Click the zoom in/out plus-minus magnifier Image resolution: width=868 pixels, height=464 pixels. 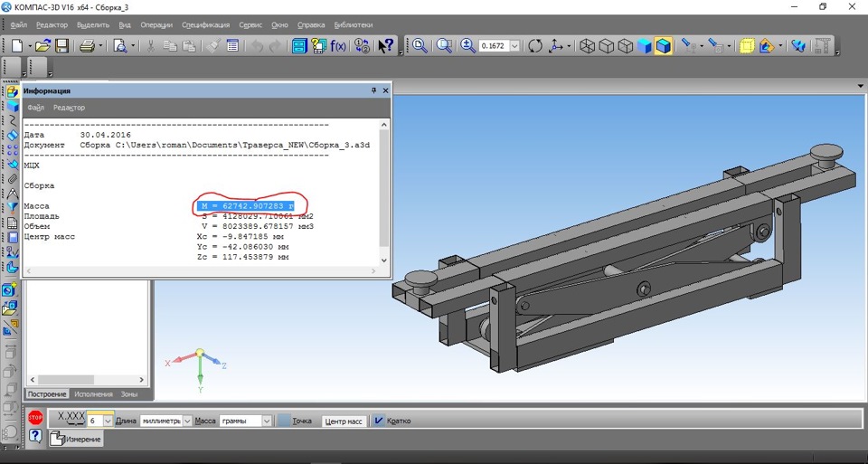[467, 45]
